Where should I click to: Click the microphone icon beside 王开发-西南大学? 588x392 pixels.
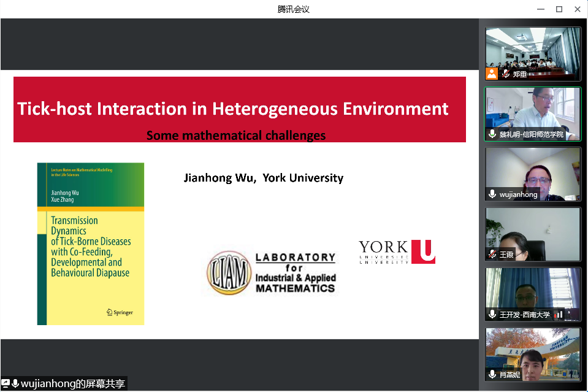click(492, 314)
